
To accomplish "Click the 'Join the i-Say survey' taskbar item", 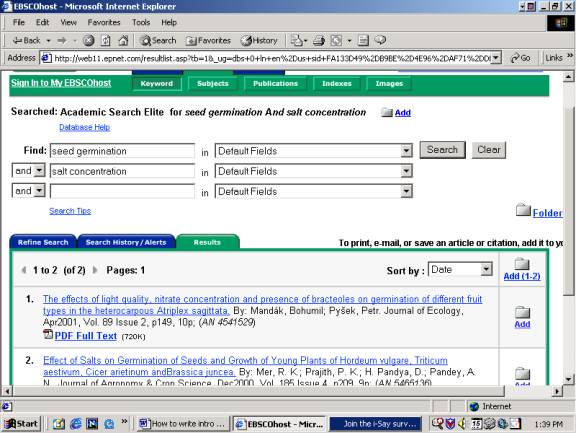I will point(376,424).
